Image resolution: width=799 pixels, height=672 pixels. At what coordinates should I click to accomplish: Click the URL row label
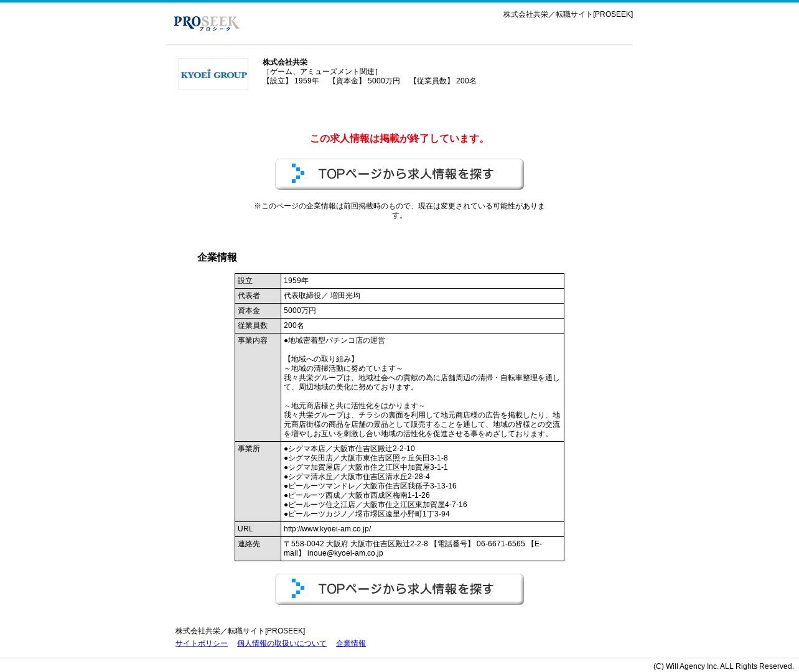pyautogui.click(x=258, y=530)
